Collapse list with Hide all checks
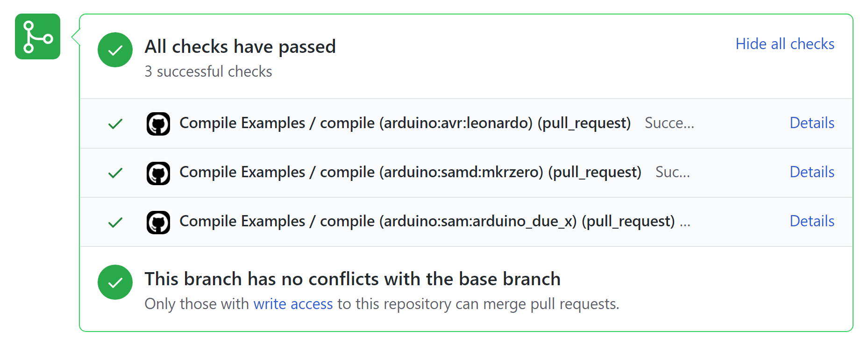Screen dimensions: 868x346 point(785,43)
